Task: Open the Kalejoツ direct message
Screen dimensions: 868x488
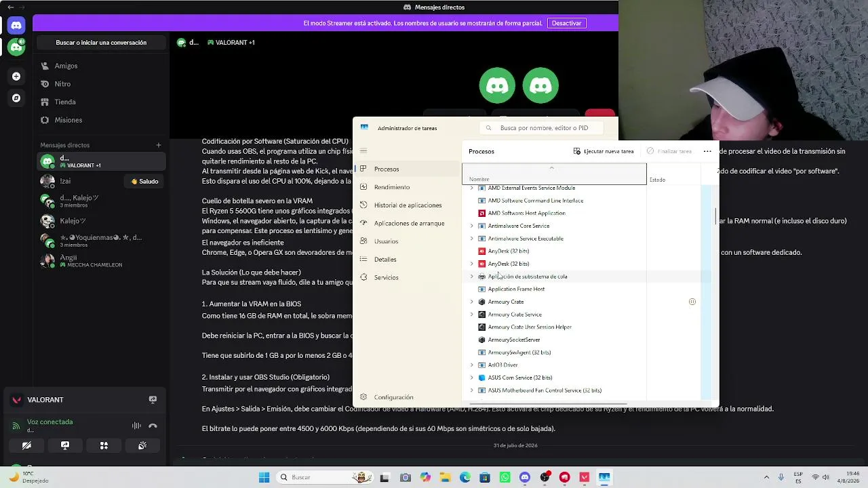Action: 101,221
